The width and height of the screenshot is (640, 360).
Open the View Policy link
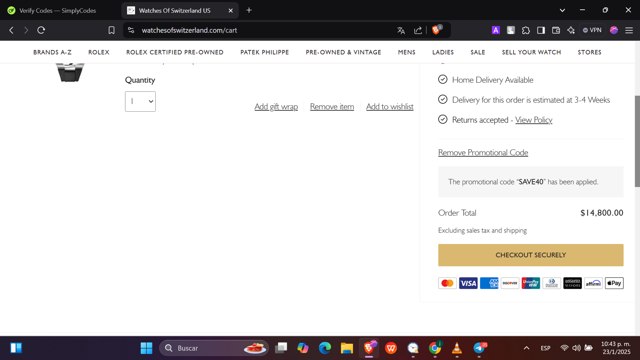[533, 120]
